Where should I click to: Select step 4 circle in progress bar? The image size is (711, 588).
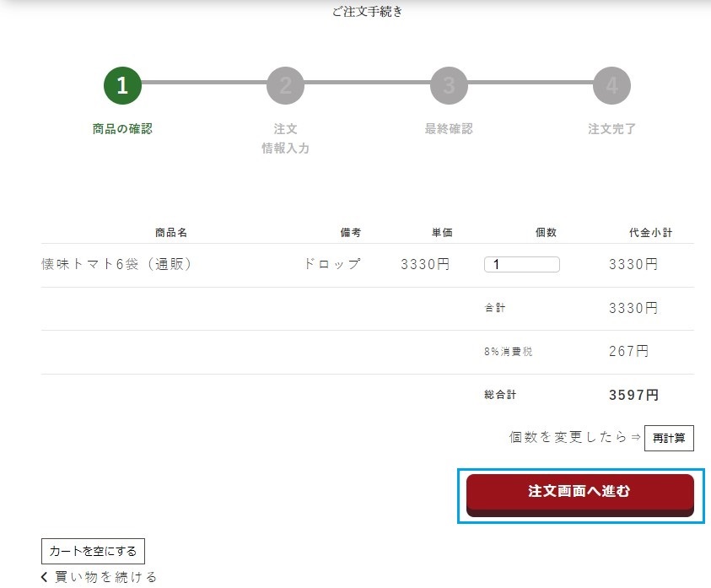pos(611,85)
